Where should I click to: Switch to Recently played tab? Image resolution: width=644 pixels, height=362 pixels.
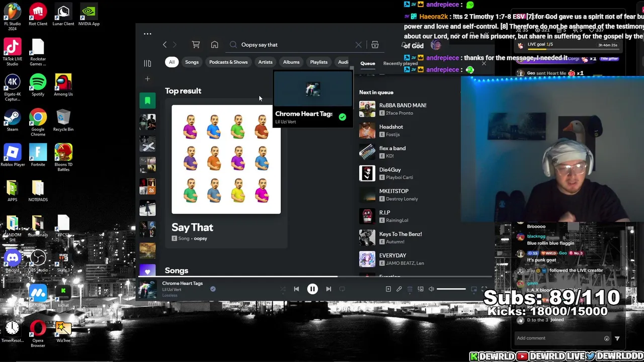coord(400,64)
